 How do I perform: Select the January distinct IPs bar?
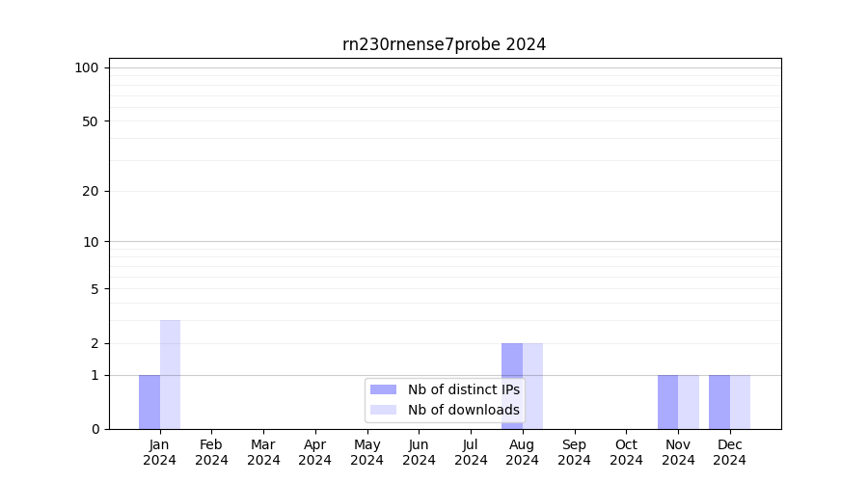[149, 402]
